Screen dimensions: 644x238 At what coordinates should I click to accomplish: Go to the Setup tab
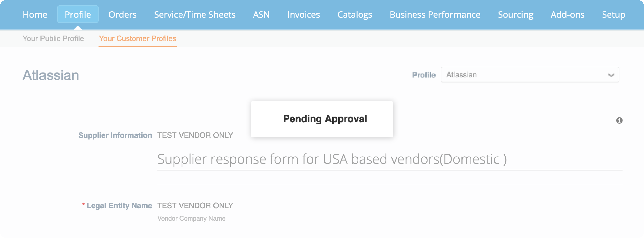(x=613, y=15)
